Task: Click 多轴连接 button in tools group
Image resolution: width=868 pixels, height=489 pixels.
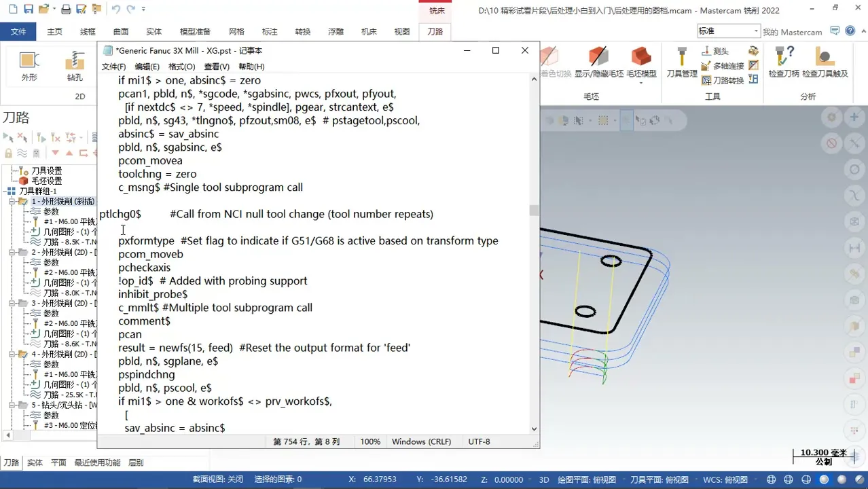Action: click(723, 66)
